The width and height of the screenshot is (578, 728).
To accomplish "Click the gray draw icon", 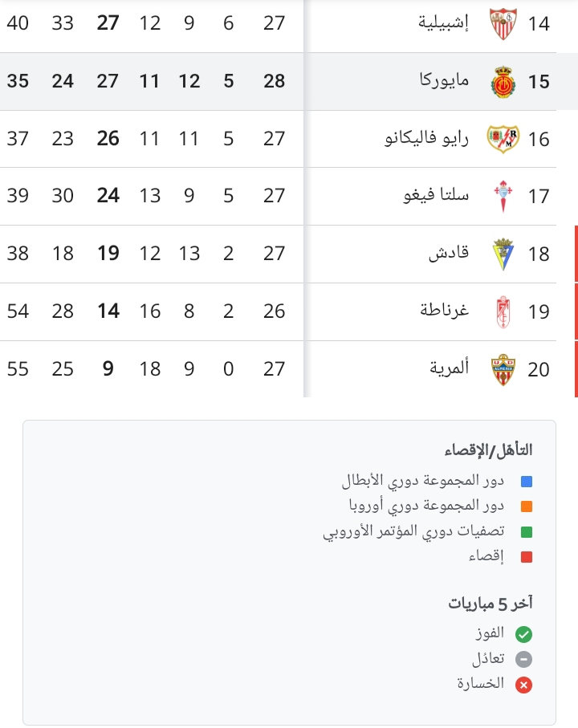I will (x=524, y=660).
